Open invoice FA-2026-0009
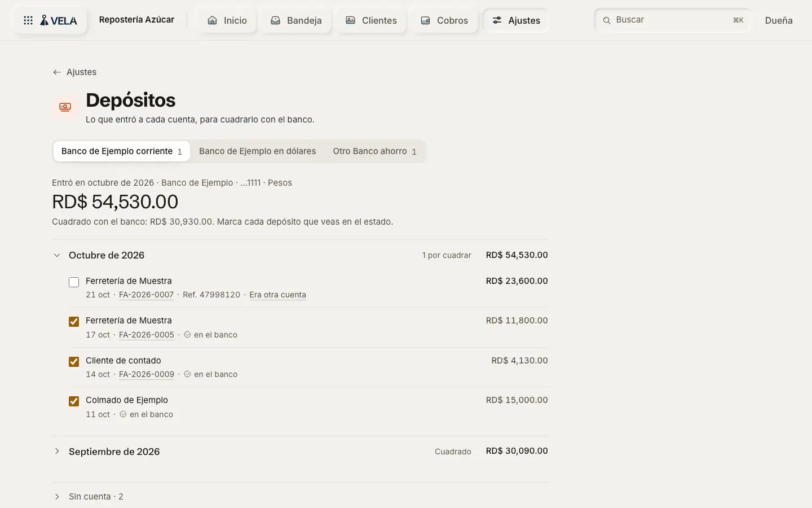Image resolution: width=812 pixels, height=508 pixels. (x=147, y=374)
